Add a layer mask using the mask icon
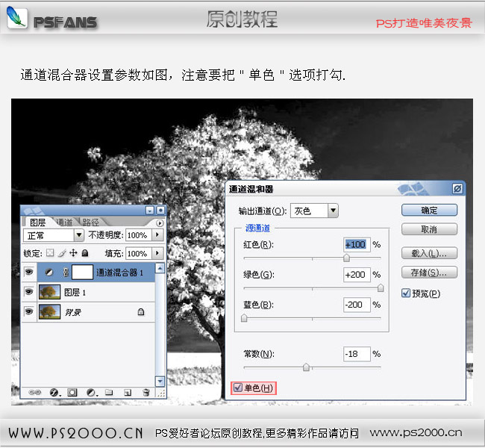 [x=72, y=393]
